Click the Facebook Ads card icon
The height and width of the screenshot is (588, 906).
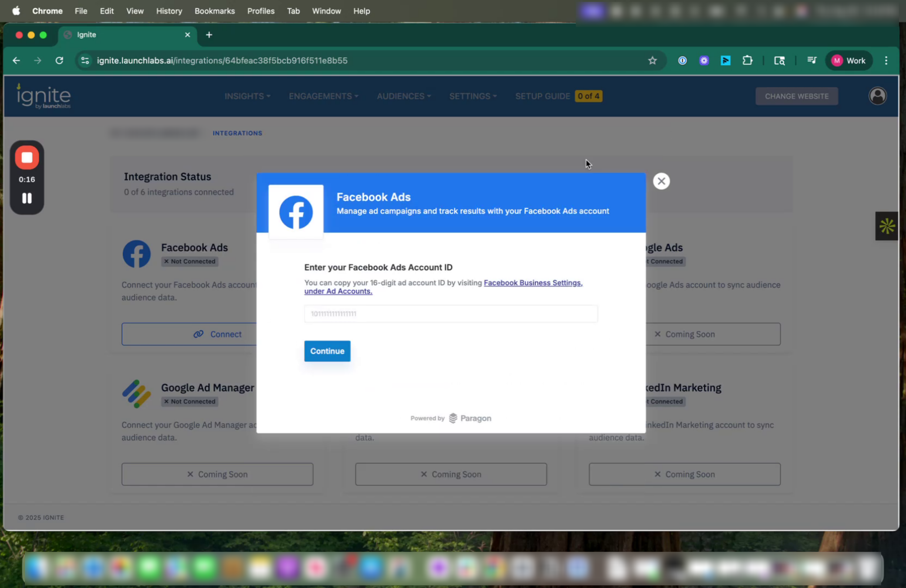pos(136,253)
